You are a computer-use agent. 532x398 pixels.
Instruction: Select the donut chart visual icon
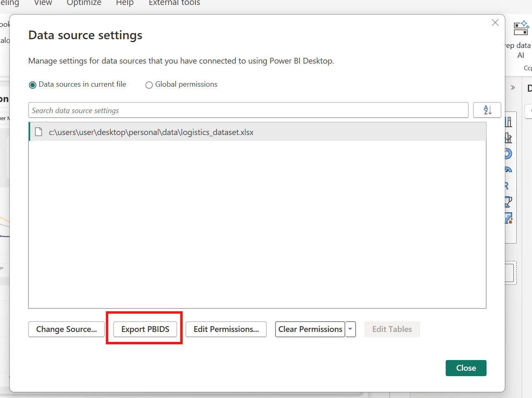coord(508,154)
